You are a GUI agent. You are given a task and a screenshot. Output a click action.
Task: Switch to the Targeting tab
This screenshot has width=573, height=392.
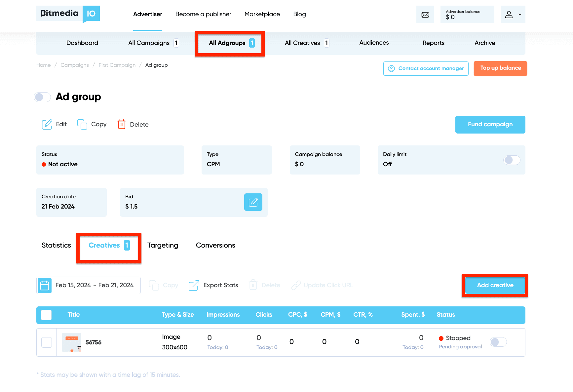163,245
